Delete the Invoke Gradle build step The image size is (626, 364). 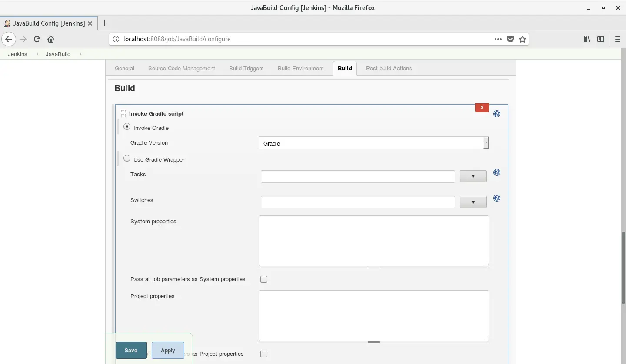(x=482, y=108)
